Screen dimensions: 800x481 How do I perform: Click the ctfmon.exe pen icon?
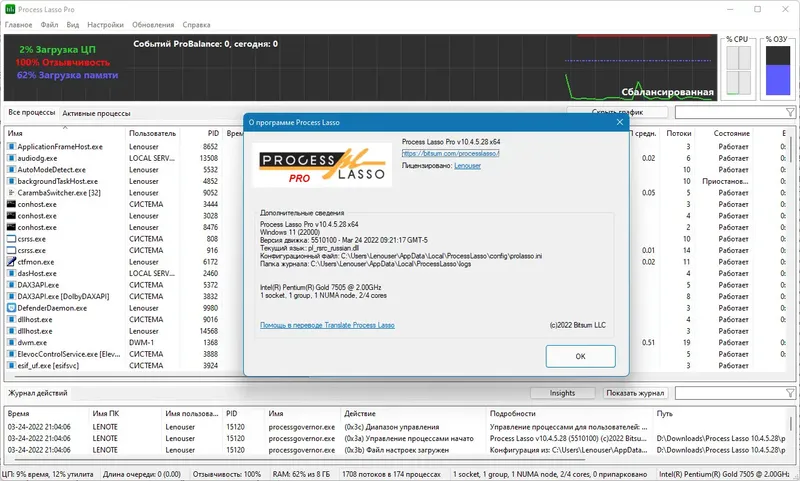click(11, 262)
